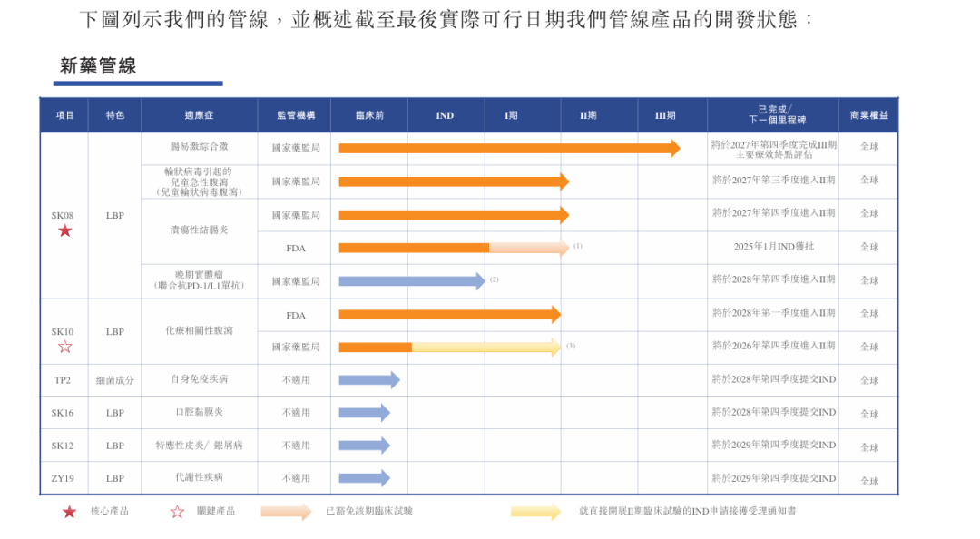Select the TP2 project label
980x539 pixels.
[63, 380]
